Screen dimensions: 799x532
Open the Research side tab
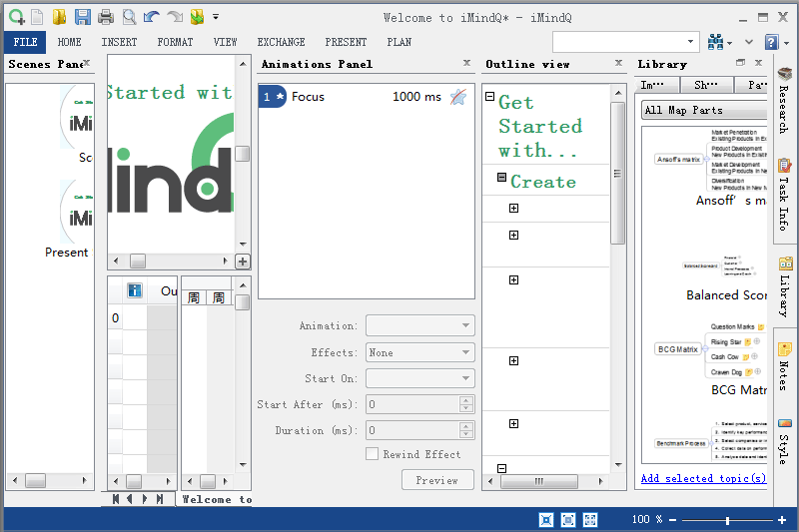[785, 101]
